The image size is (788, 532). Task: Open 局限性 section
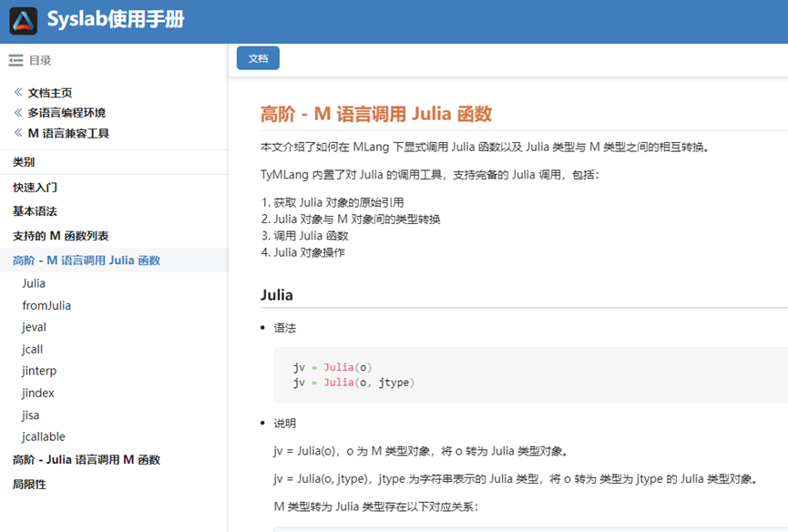(29, 485)
